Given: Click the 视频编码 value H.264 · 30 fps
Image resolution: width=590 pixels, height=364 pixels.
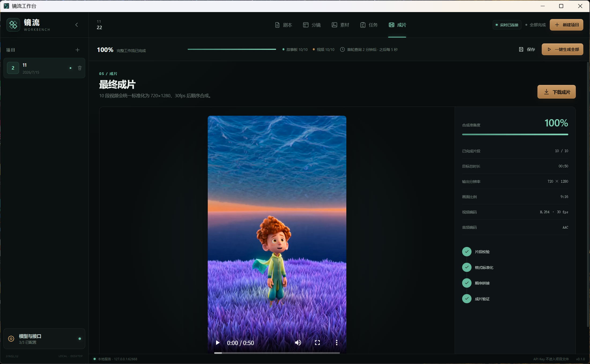Looking at the screenshot, I should click(554, 212).
